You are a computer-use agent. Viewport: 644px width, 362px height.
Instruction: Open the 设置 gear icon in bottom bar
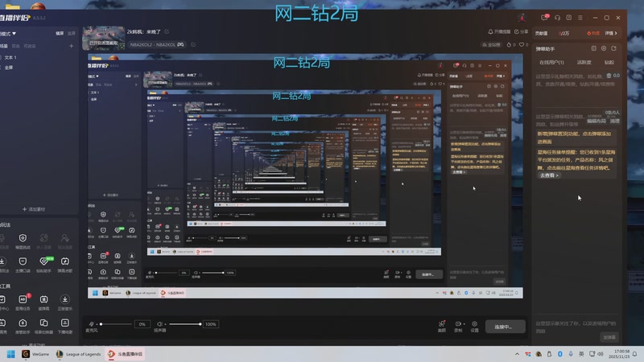coord(474,326)
